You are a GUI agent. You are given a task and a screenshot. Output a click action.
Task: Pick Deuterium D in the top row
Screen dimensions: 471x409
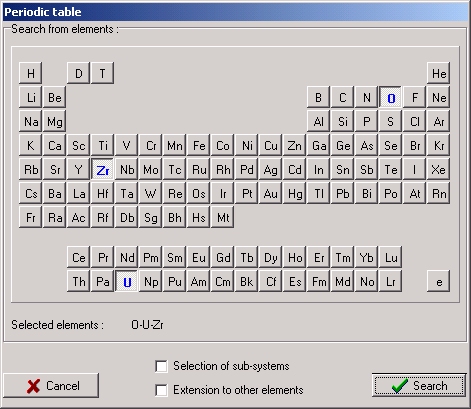click(79, 73)
